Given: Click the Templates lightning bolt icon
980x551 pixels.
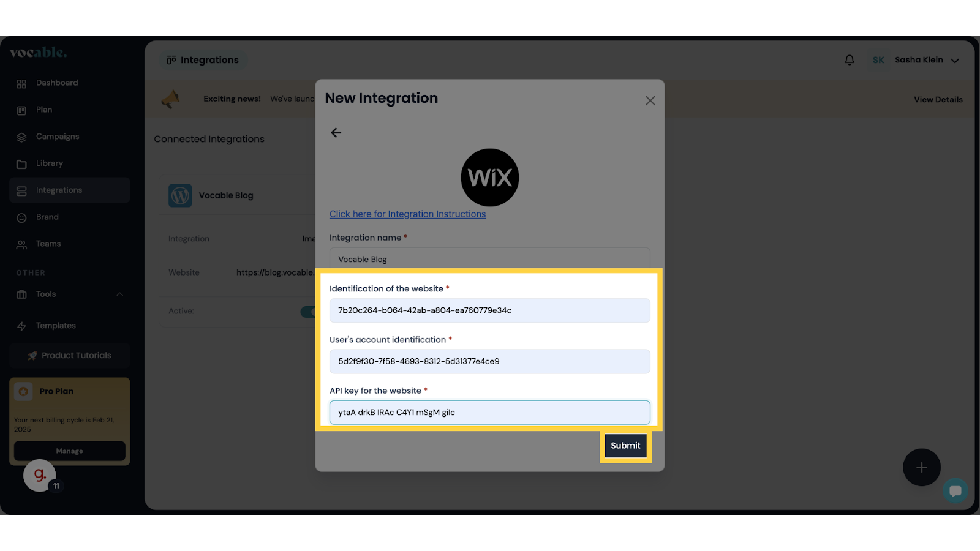Looking at the screenshot, I should pyautogui.click(x=21, y=326).
